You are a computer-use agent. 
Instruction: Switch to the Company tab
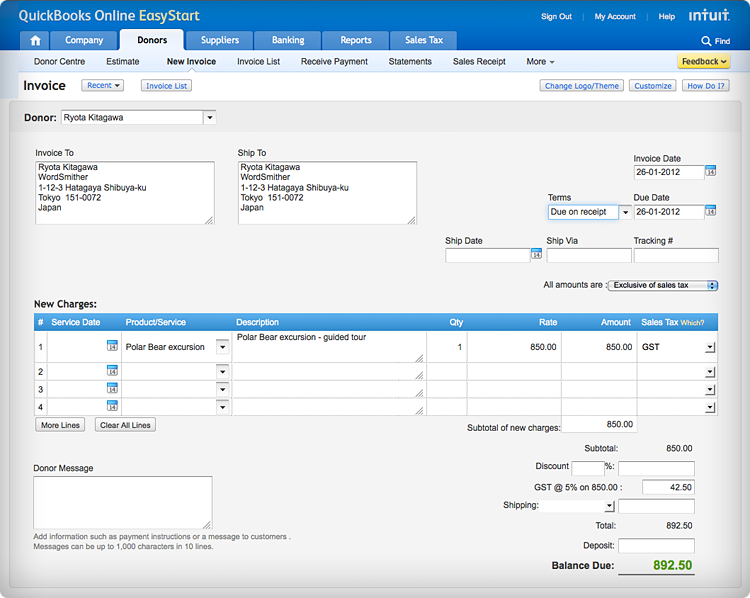point(84,40)
